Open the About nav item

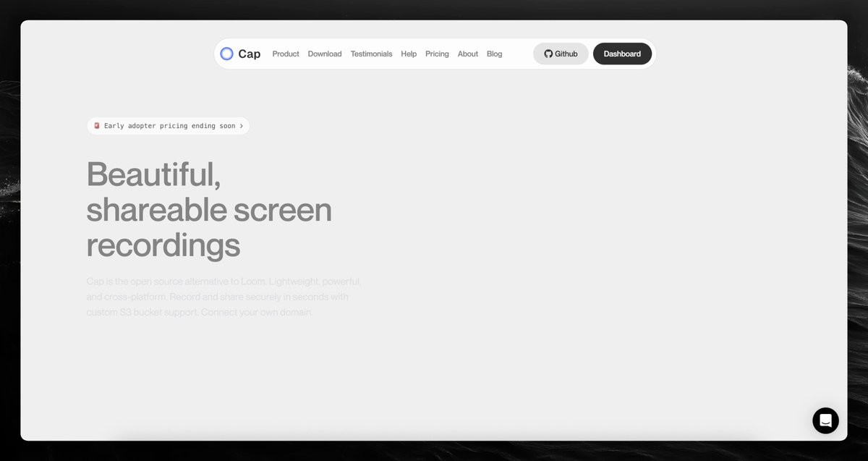(x=468, y=54)
